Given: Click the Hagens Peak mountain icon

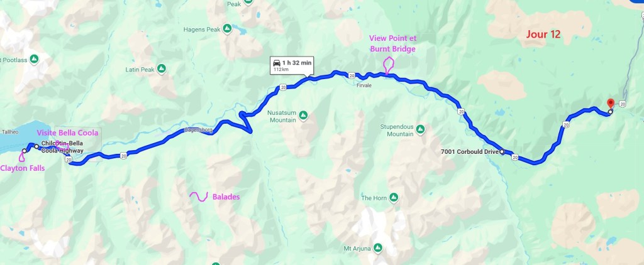Looking at the screenshot, I should 227,29.
